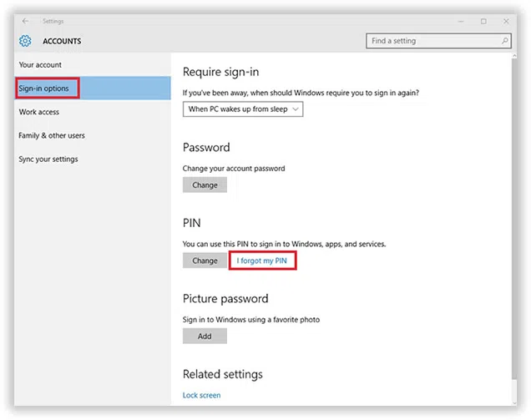Maximize the Settings window
531x420 pixels.
tap(483, 21)
